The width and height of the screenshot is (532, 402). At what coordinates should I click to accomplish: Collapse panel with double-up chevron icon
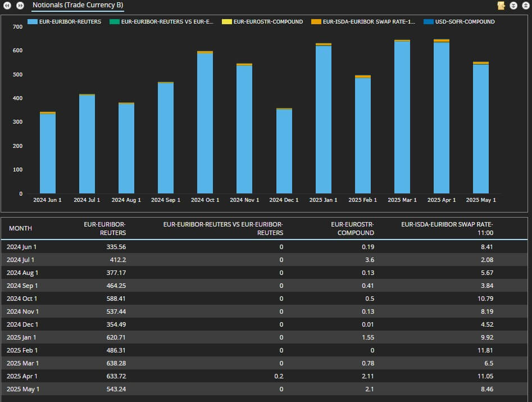(x=525, y=6)
